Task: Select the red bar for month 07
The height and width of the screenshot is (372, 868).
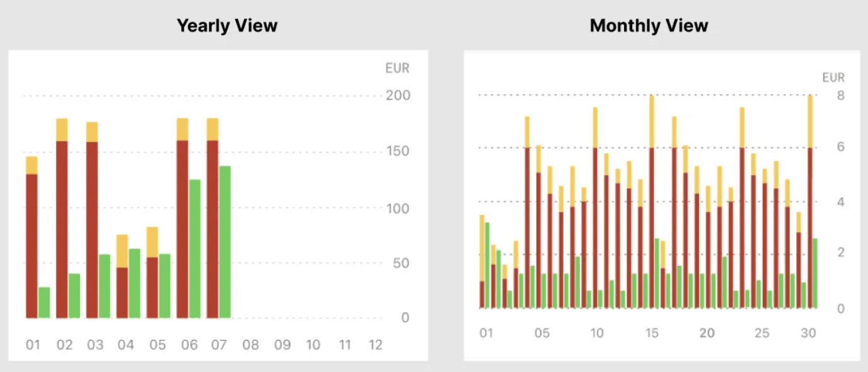Action: pyautogui.click(x=213, y=229)
